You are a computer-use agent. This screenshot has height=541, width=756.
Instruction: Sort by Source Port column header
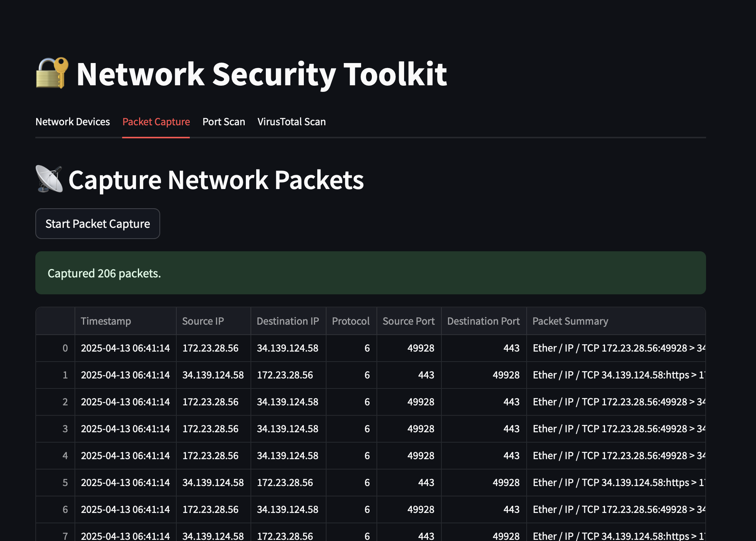(408, 321)
